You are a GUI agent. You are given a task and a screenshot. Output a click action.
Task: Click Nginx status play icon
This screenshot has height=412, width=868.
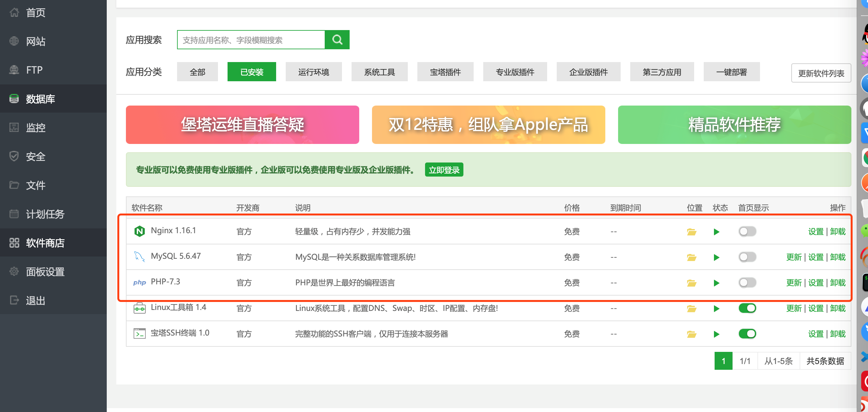(x=717, y=232)
